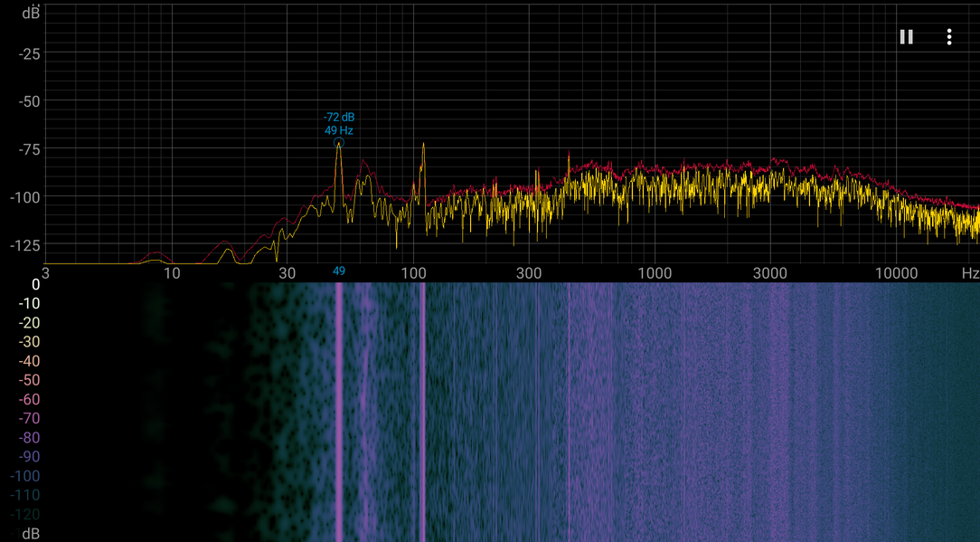Screen dimensions: 980x542
Task: Click the -125 label on dB axis
Action: tap(25, 244)
